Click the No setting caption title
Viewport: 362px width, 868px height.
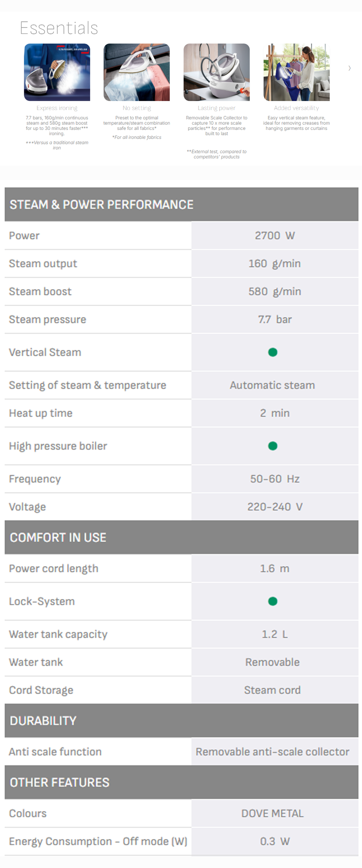coord(136,108)
